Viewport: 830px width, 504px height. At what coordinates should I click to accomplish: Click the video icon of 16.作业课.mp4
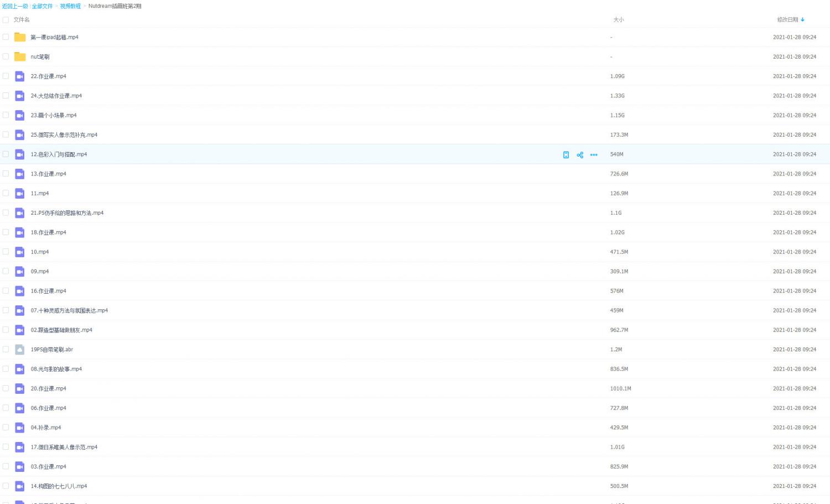click(x=20, y=291)
